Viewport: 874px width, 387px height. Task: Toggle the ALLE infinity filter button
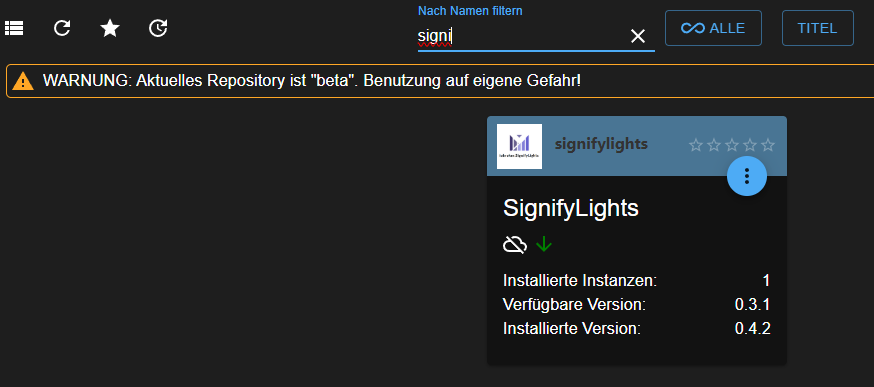point(713,28)
